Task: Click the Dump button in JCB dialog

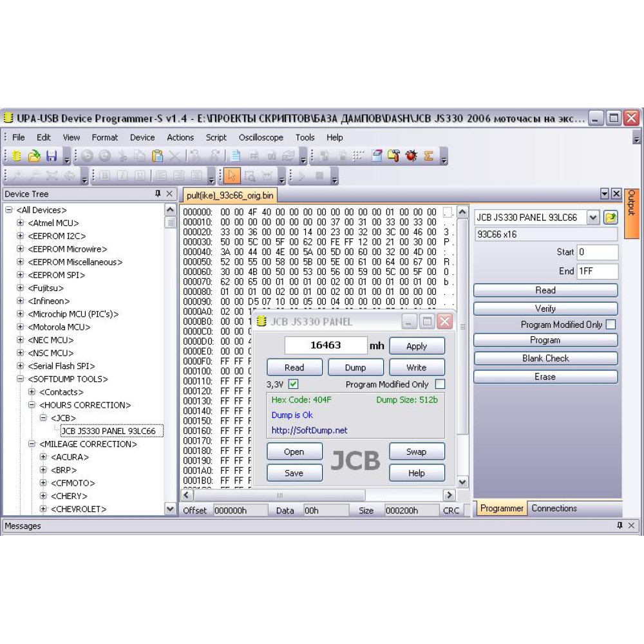Action: (x=355, y=367)
